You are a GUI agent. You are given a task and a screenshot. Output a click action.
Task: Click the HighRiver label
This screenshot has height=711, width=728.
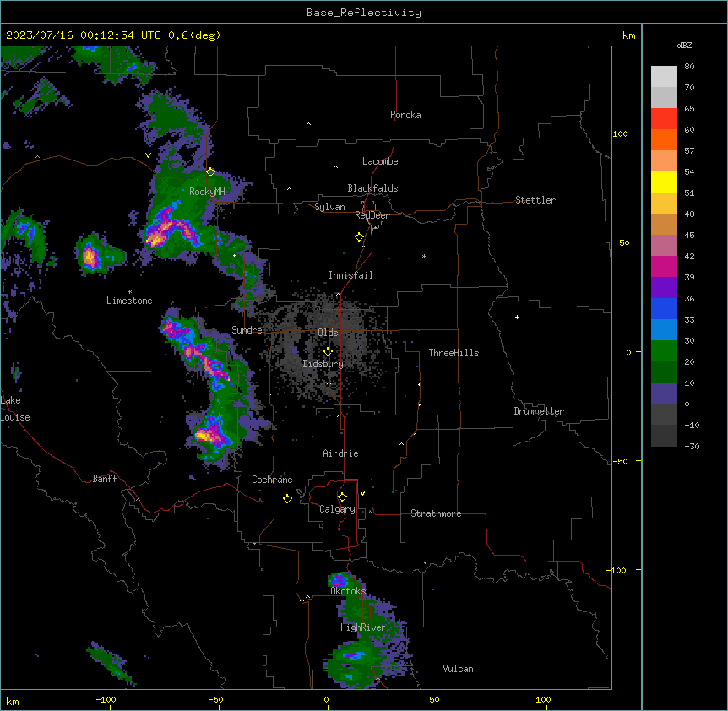(363, 627)
